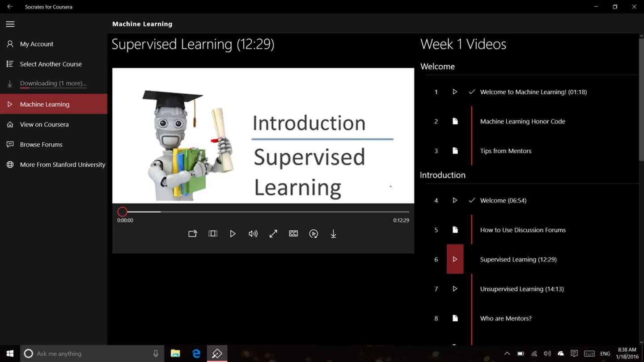This screenshot has width=644, height=362.
Task: Click the OneDrive cloud tray icon
Action: coord(561,354)
